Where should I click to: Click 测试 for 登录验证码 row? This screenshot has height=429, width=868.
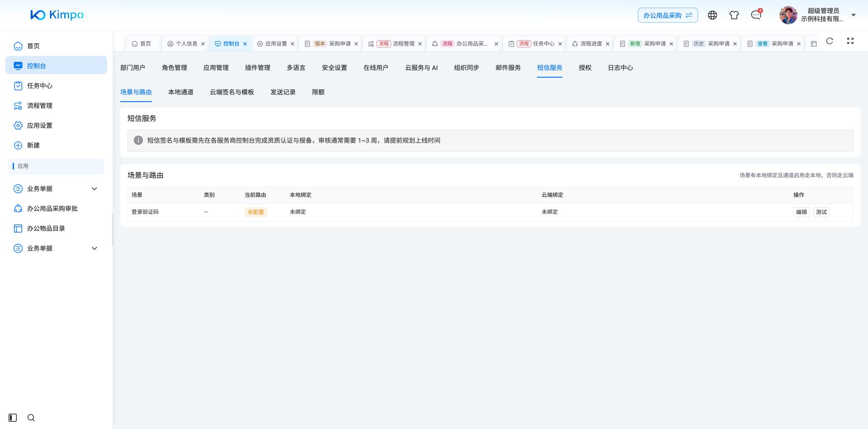(x=821, y=212)
